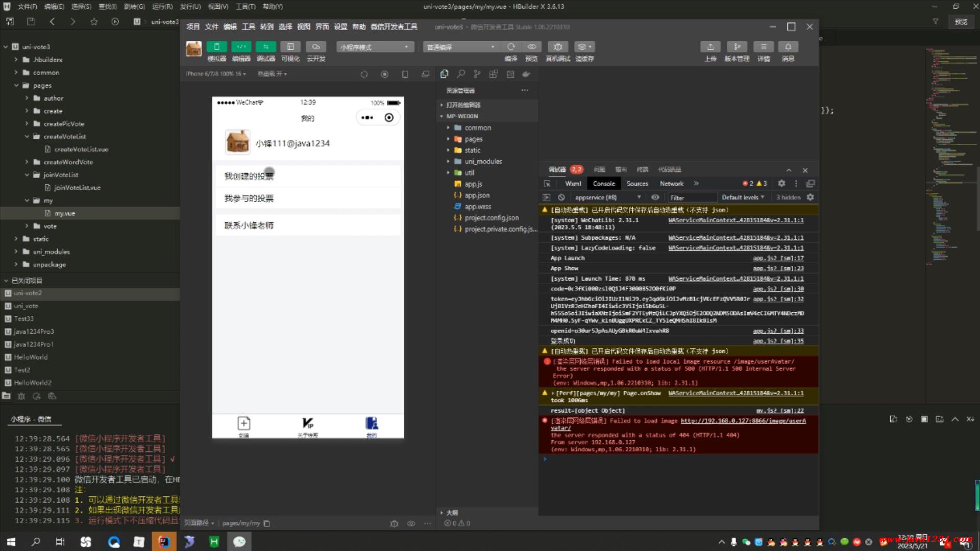
Task: Click the simulator record/stop icon
Action: [x=384, y=74]
